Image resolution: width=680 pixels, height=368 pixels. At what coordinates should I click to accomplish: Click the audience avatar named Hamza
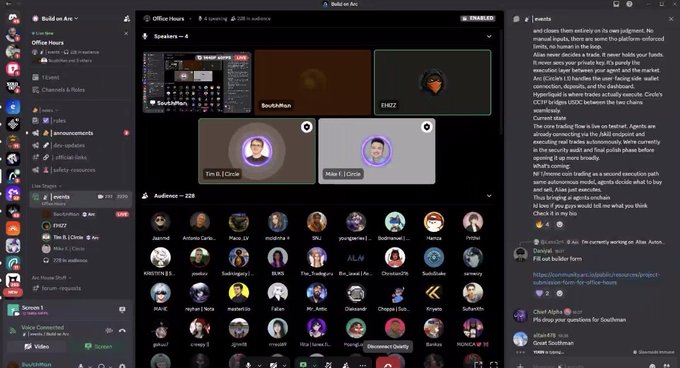coord(434,222)
